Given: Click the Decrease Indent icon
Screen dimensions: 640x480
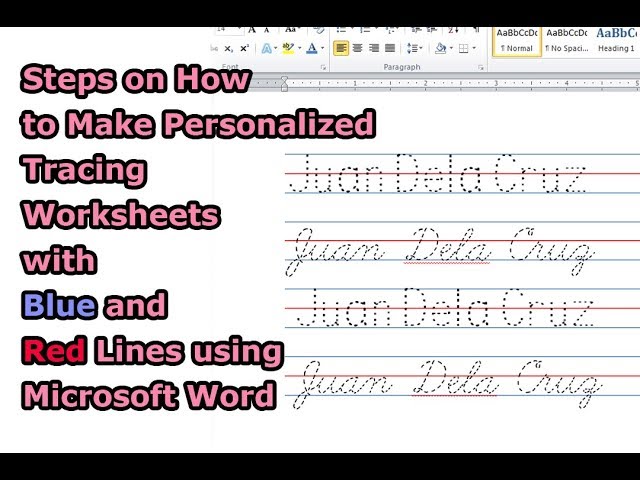Looking at the screenshot, I should [416, 30].
